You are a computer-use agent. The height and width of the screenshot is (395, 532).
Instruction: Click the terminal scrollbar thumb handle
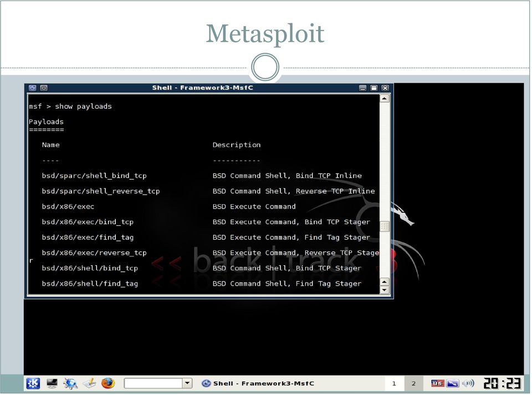coord(384,226)
